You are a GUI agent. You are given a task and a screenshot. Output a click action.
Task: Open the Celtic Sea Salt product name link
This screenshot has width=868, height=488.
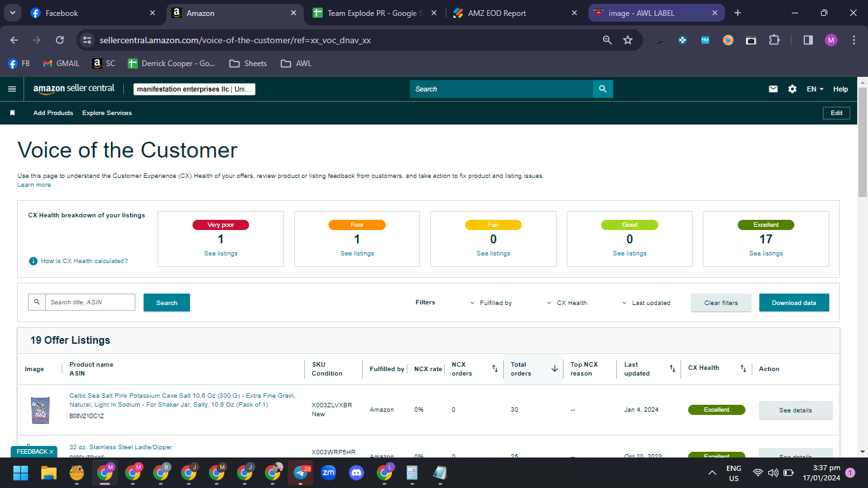[182, 400]
